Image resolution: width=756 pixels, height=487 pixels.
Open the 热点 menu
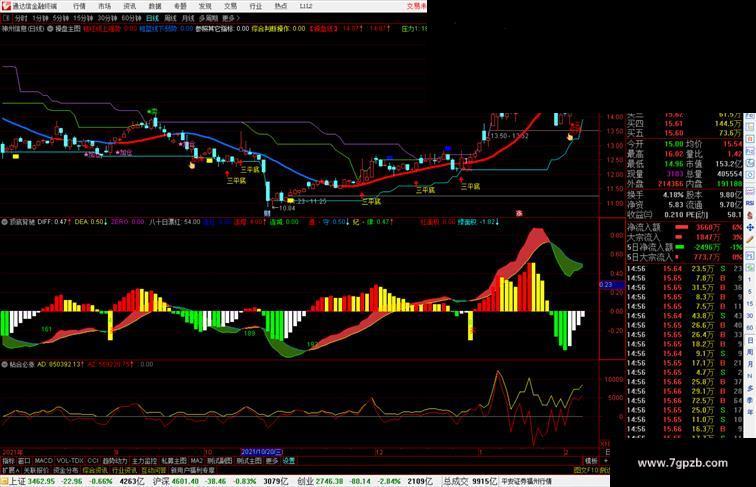point(281,6)
